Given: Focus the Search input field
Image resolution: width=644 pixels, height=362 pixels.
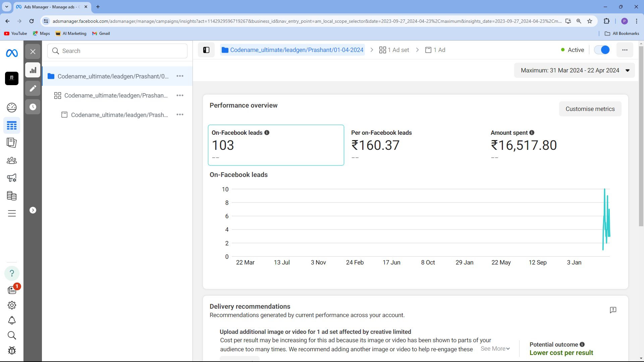Looking at the screenshot, I should 117,51.
